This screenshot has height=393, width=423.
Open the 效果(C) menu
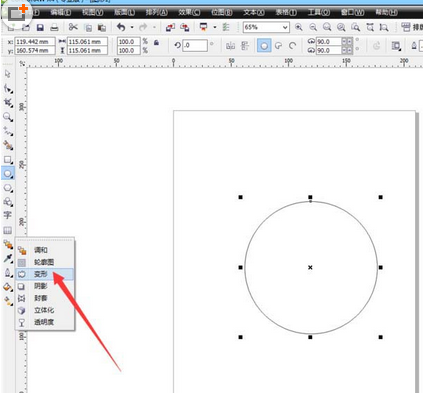point(189,12)
